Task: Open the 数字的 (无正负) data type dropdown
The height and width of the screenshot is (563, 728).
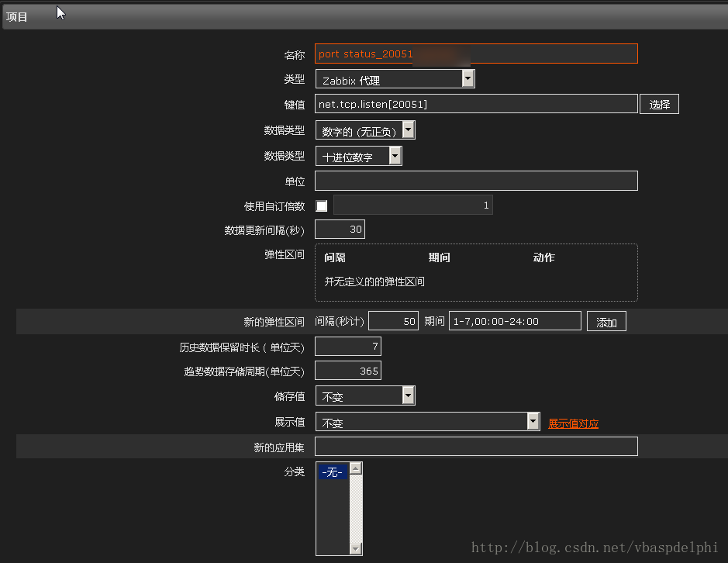Action: pyautogui.click(x=365, y=130)
